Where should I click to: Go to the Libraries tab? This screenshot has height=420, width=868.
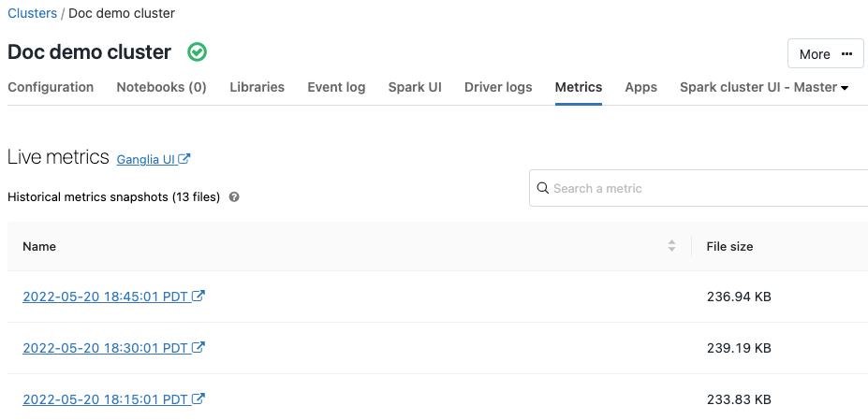(x=257, y=87)
